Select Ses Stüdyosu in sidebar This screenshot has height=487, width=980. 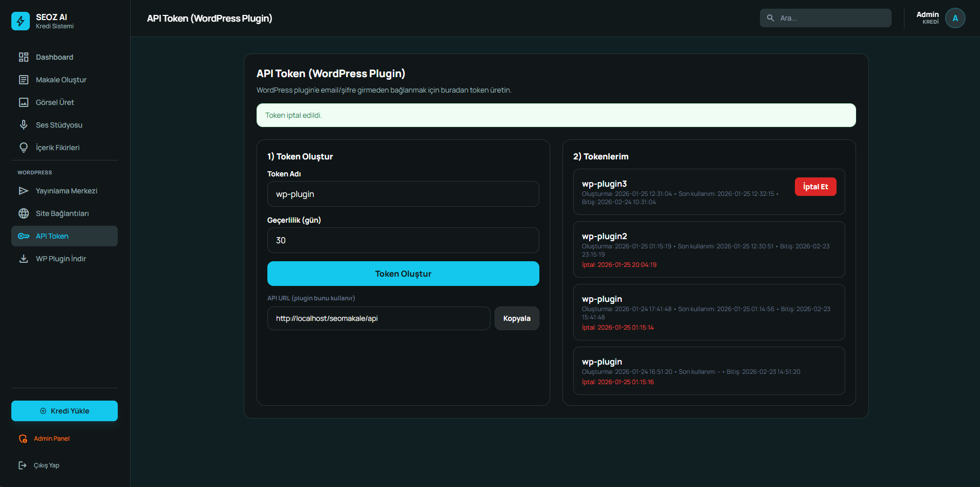[x=64, y=125]
